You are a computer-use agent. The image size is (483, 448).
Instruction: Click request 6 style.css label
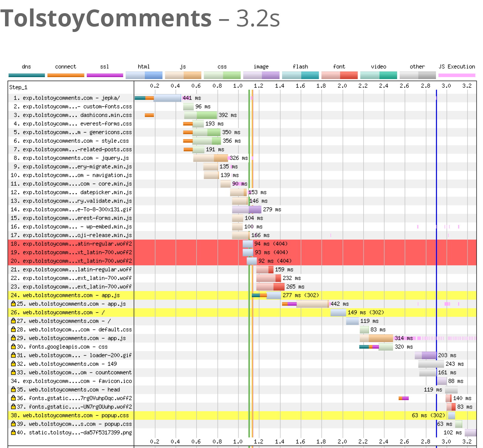point(71,141)
